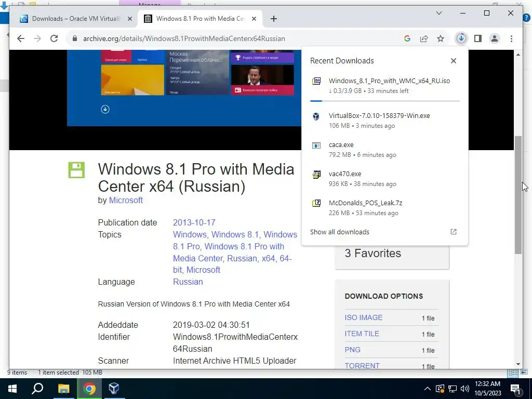The image size is (532, 399).
Task: Share this page via share icon
Action: tap(424, 38)
